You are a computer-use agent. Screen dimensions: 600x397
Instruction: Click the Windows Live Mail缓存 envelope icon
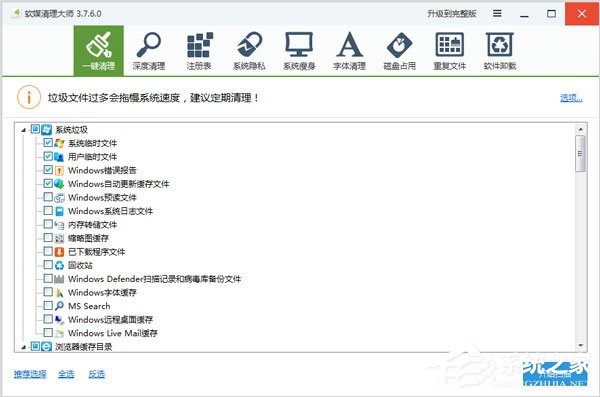[59, 333]
